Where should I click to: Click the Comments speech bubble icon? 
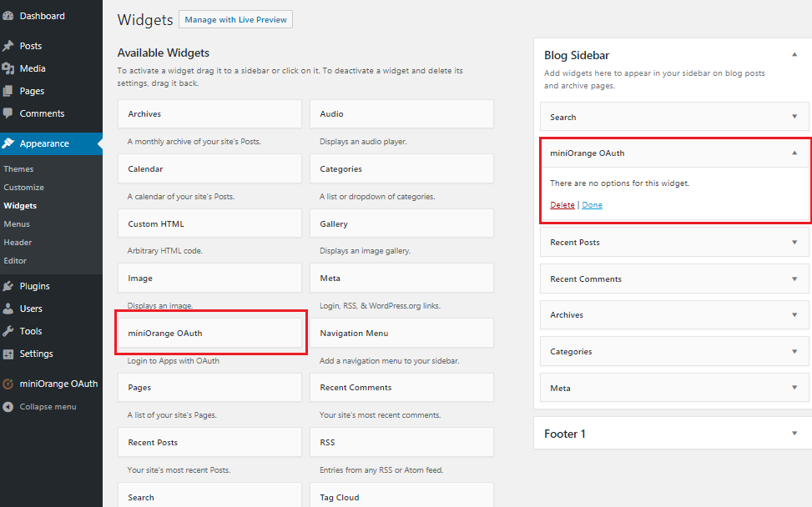click(8, 113)
